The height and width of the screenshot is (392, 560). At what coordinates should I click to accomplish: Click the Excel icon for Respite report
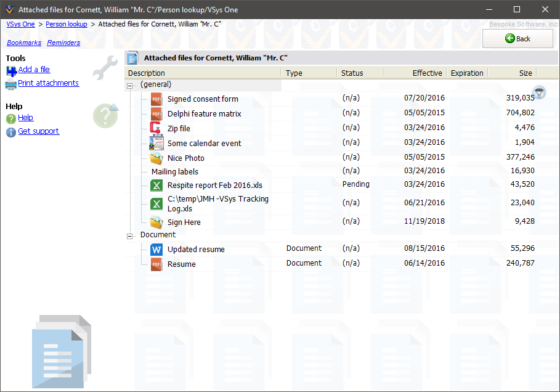(x=156, y=185)
